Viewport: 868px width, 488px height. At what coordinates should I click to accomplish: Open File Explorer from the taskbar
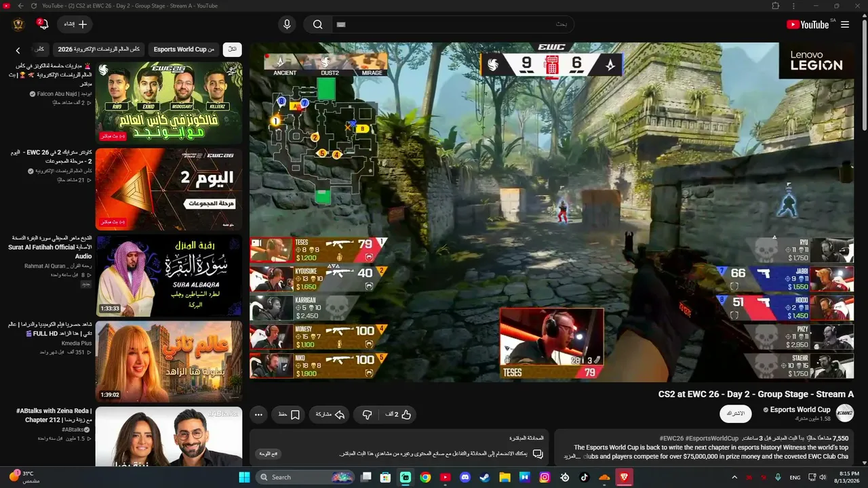[x=505, y=477]
